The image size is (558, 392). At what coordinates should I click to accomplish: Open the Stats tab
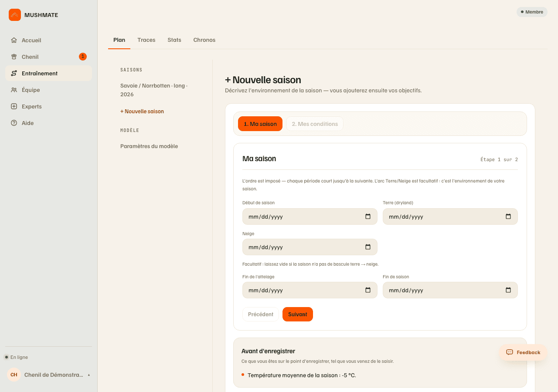(174, 40)
